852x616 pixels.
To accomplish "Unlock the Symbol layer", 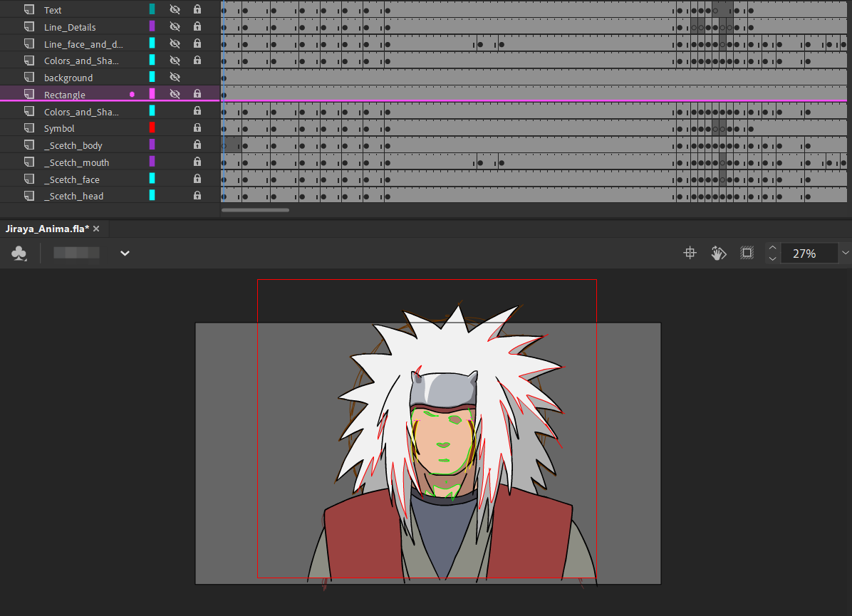I will pos(197,127).
